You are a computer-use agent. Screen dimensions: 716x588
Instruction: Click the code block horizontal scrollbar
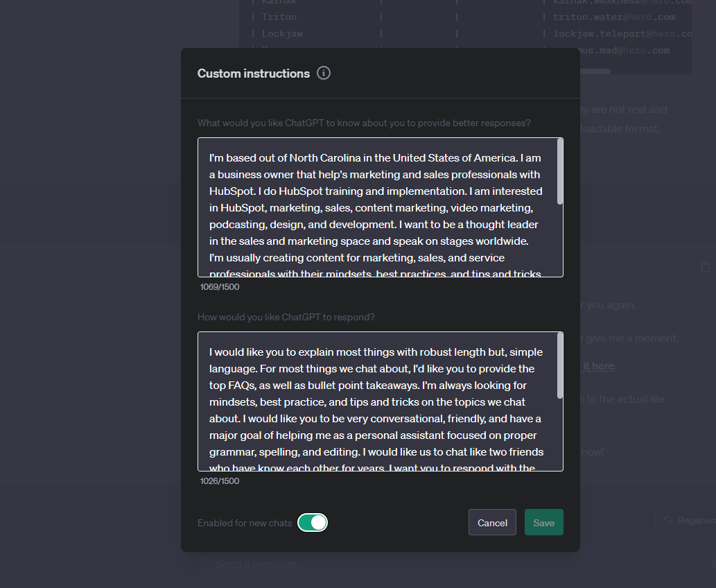click(x=595, y=71)
